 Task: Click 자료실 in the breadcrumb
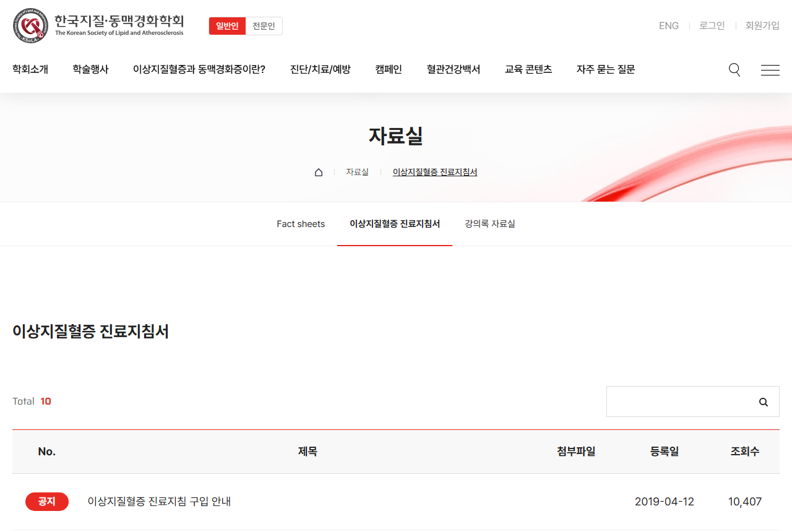(357, 172)
